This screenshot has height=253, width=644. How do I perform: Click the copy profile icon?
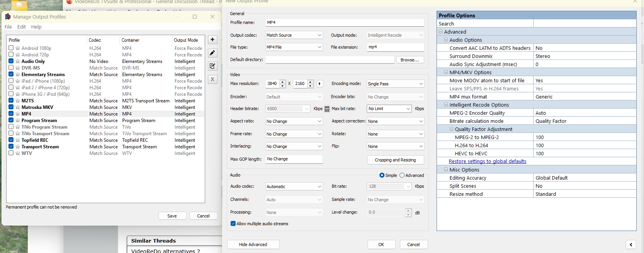click(212, 66)
